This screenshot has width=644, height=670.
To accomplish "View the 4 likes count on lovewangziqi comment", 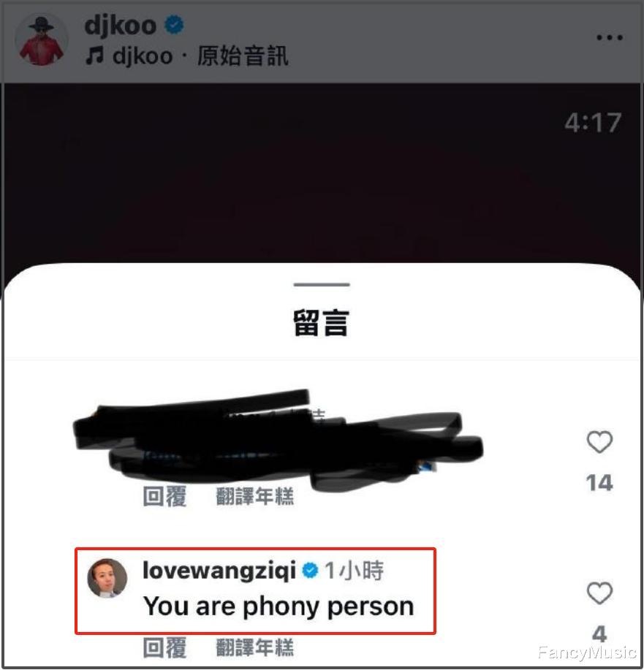I will (x=599, y=633).
